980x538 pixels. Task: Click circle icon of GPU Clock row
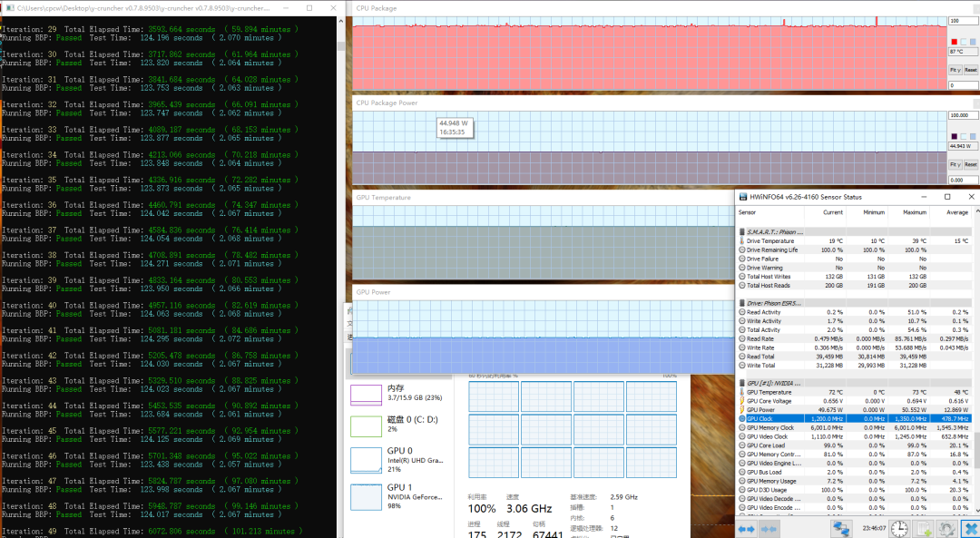click(742, 418)
